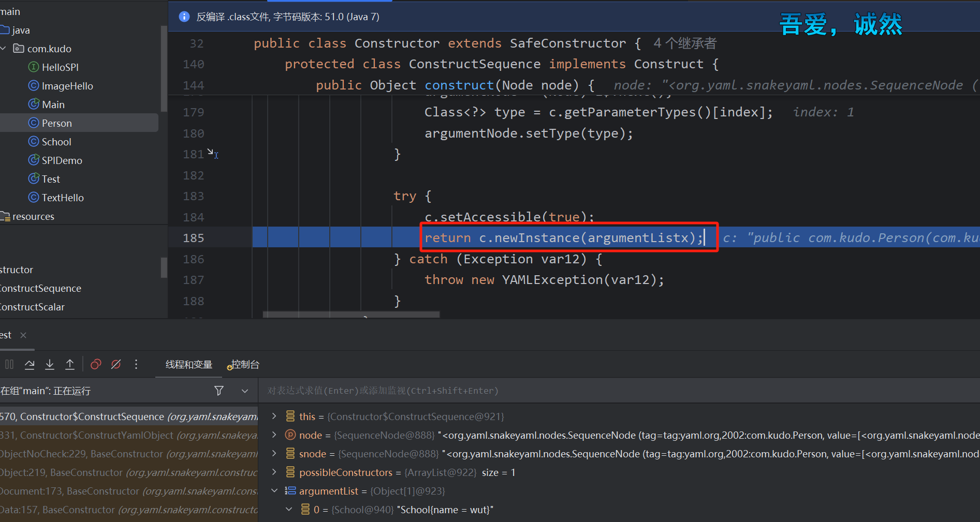Select the Main class icon

pos(34,104)
